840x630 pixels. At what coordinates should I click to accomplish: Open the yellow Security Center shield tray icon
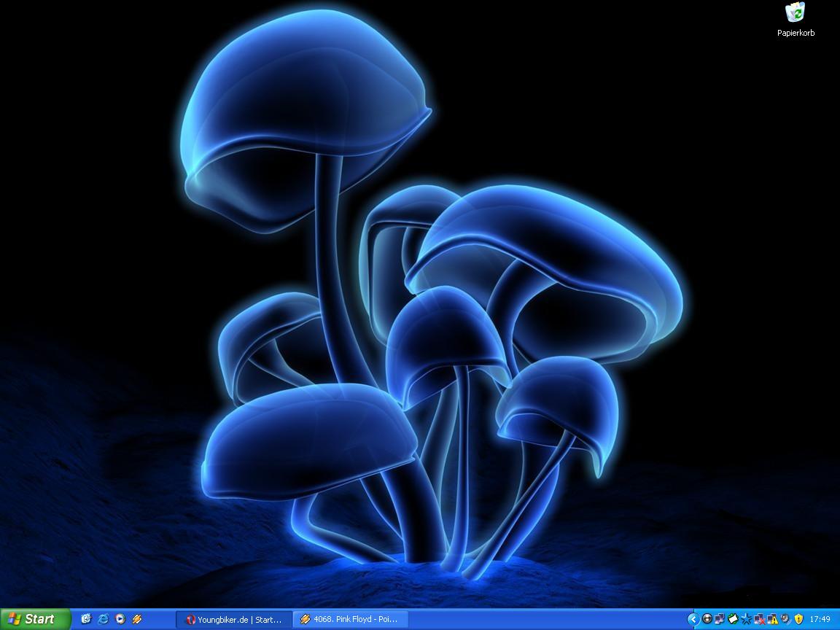[798, 619]
